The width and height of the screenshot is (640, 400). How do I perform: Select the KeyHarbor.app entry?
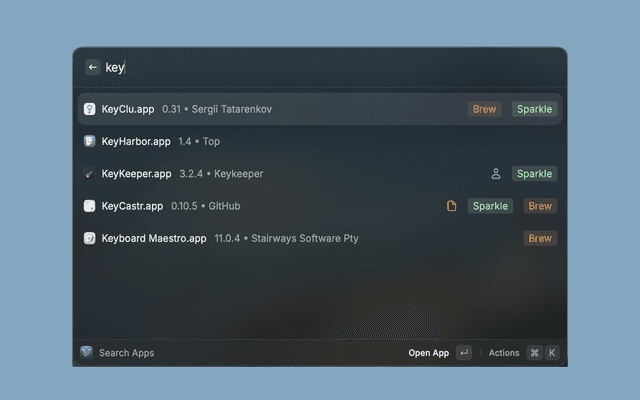(x=320, y=141)
